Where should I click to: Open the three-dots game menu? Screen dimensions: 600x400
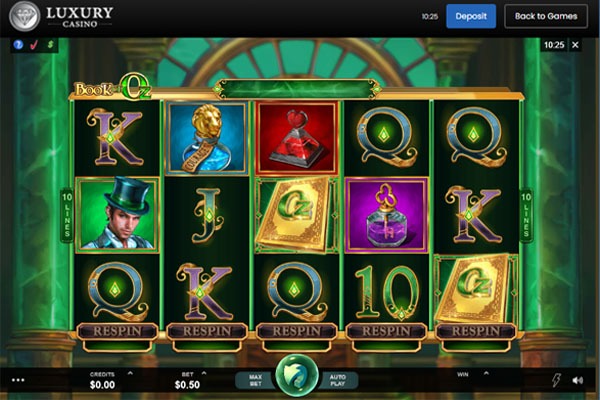point(18,380)
